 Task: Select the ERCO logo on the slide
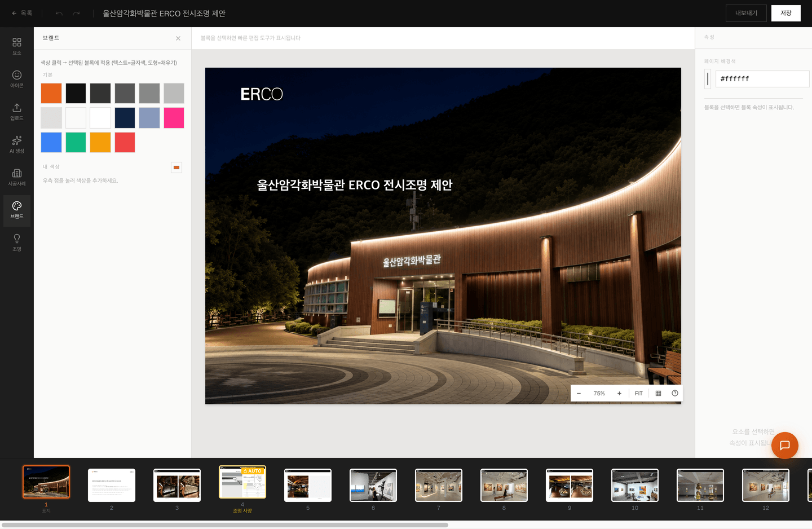pyautogui.click(x=262, y=94)
